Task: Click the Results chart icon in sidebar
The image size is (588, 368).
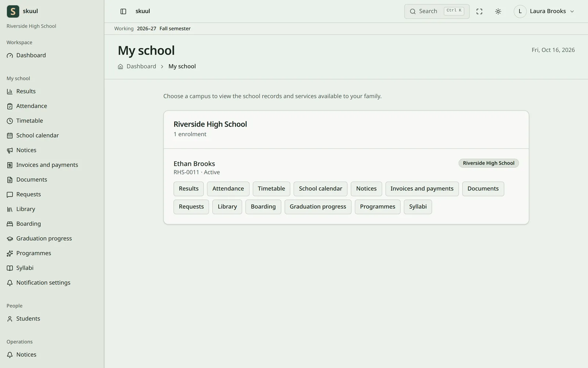Action: click(10, 92)
